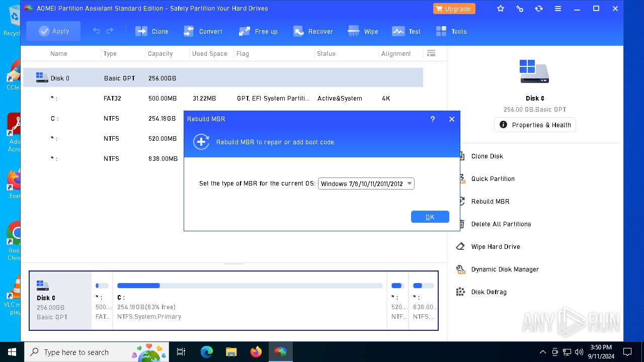This screenshot has height=362, width=644.
Task: Click the star favorites icon in title bar
Action: (501, 9)
